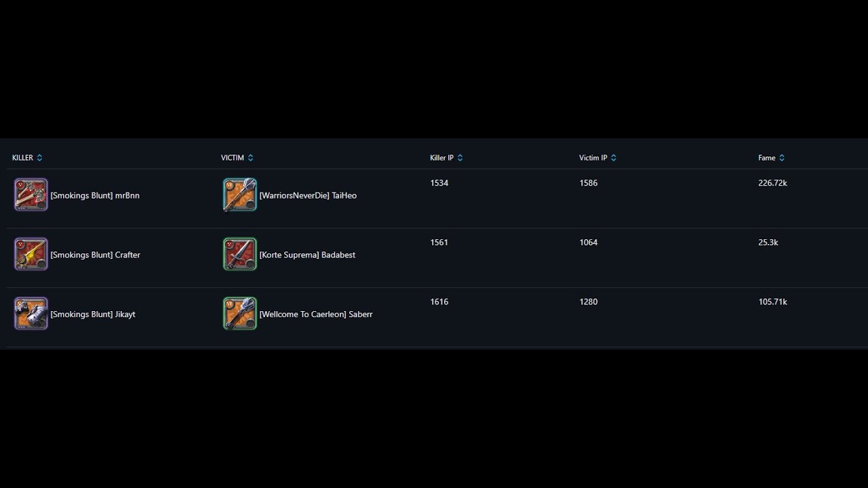868x488 pixels.
Task: Open [Korte Suprema] Badabest player name
Action: pos(307,255)
